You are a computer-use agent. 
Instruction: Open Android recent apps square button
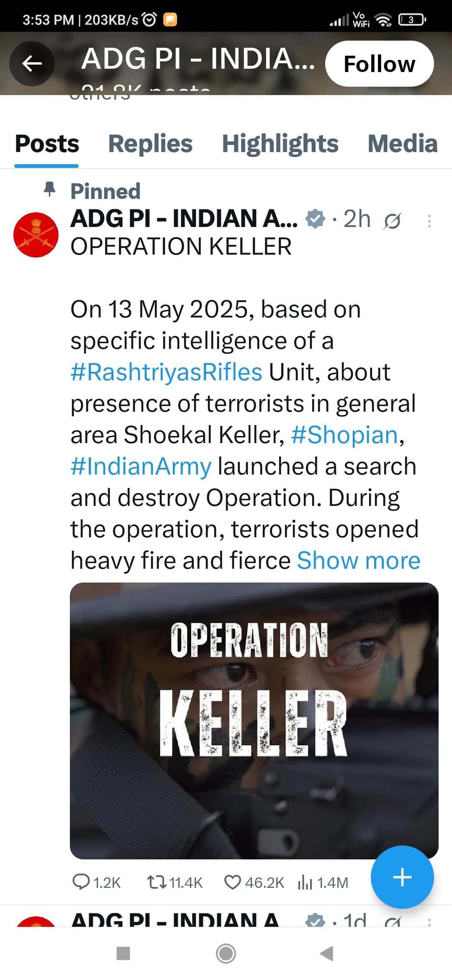123,953
